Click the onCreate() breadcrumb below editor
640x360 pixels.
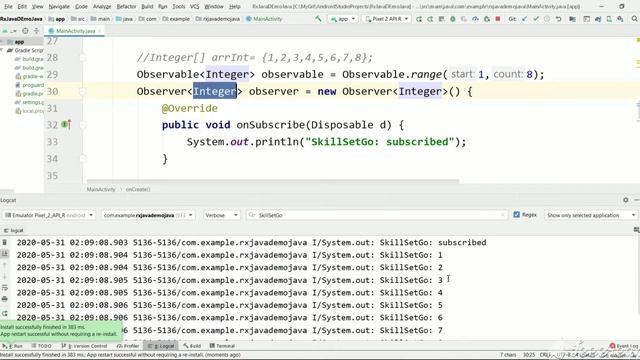point(138,189)
